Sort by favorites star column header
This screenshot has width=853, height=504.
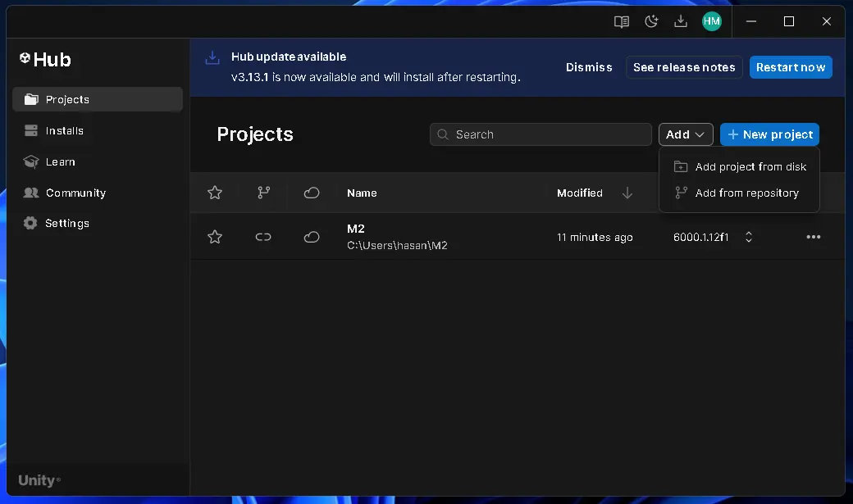tap(215, 193)
